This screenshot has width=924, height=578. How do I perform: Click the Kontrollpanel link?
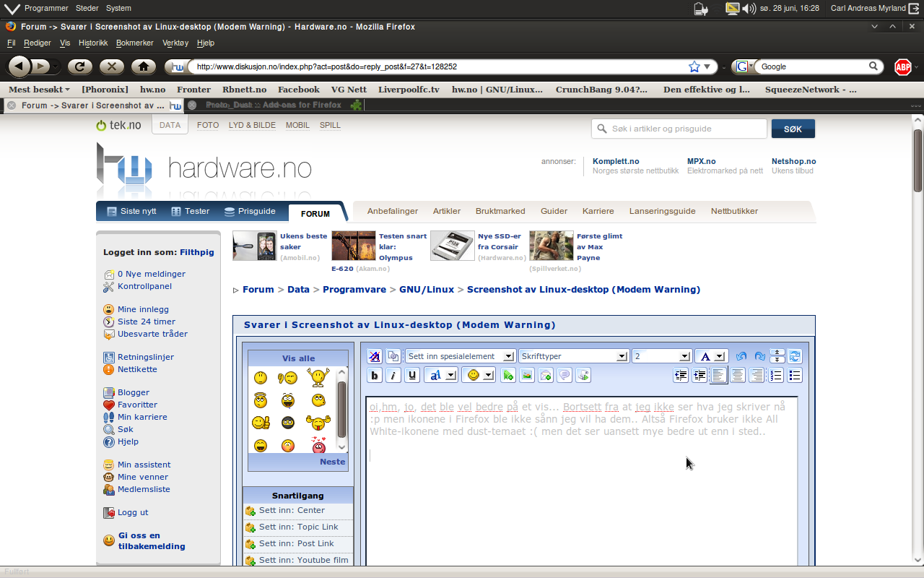(x=144, y=286)
